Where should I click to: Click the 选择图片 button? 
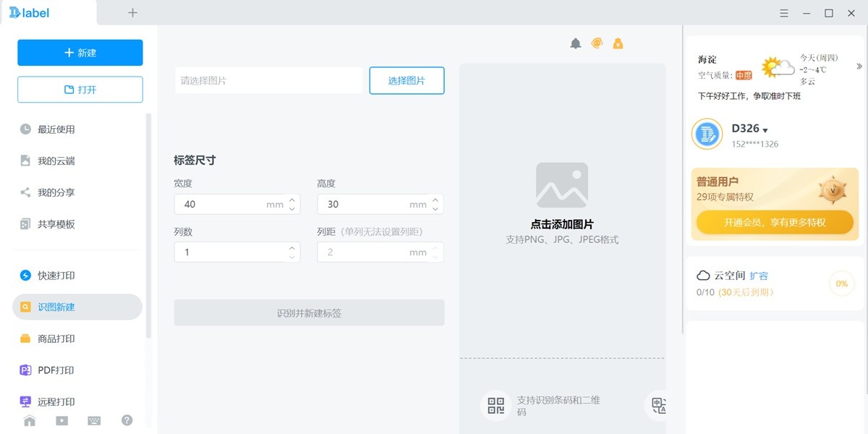point(407,80)
